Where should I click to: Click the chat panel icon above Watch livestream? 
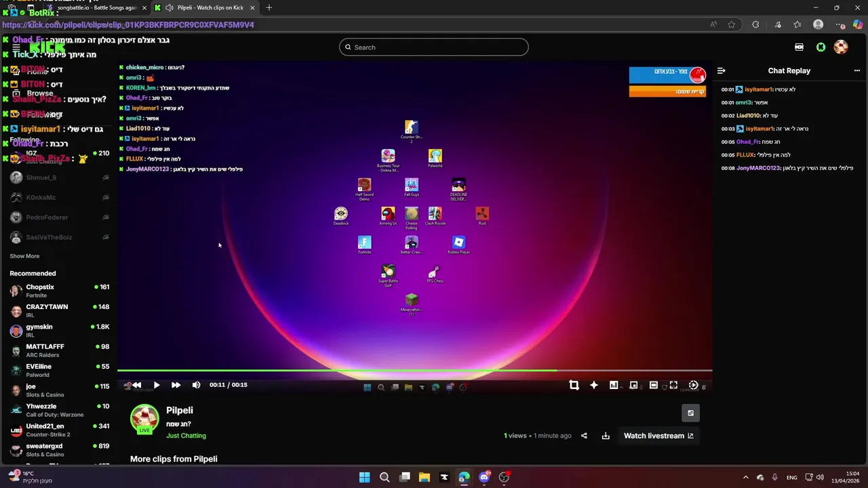point(690,413)
